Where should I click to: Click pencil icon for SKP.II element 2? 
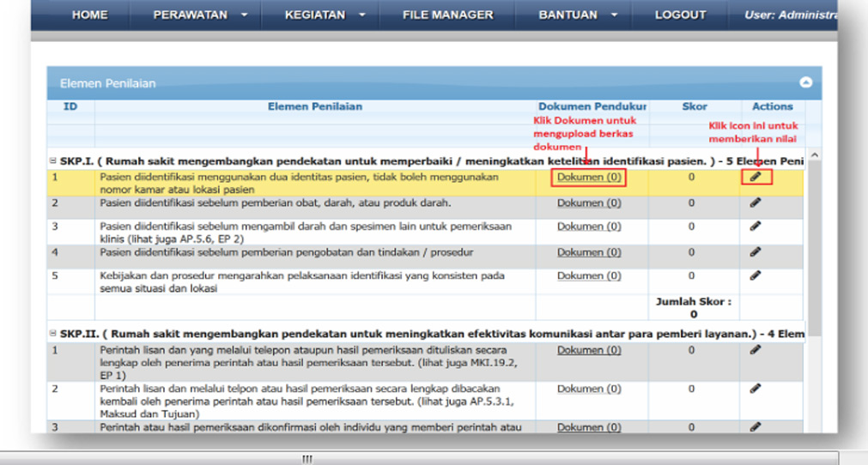pyautogui.click(x=756, y=389)
